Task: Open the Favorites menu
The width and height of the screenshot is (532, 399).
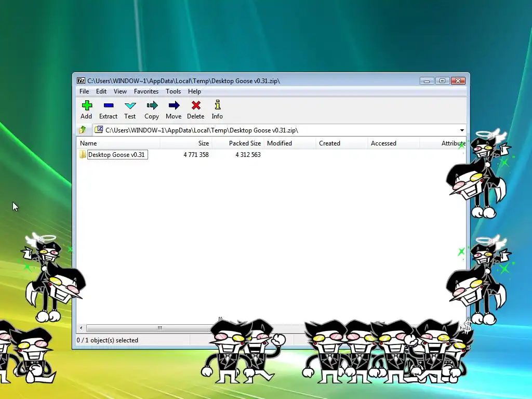Action: [x=146, y=91]
